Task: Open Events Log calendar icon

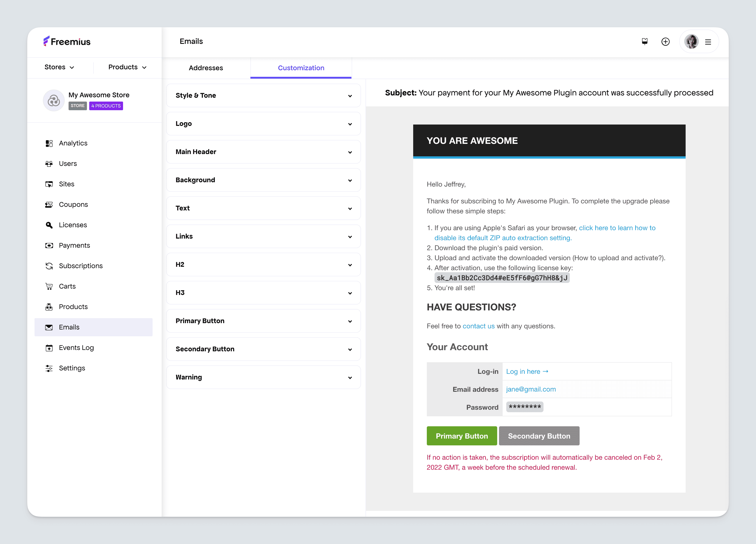Action: click(x=49, y=348)
